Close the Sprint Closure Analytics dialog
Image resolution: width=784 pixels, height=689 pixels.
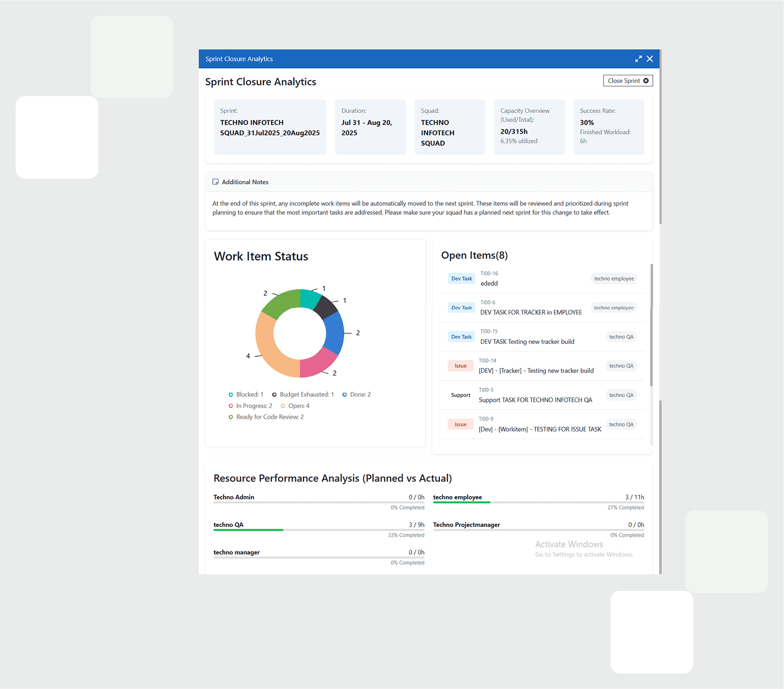click(x=650, y=59)
